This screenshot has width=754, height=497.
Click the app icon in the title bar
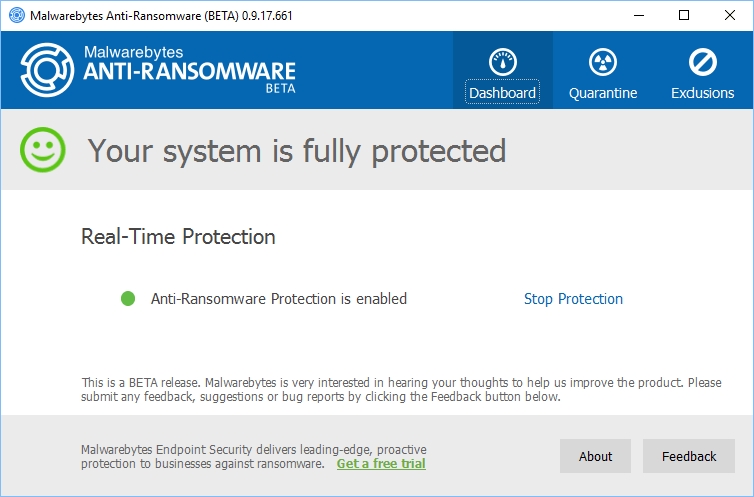click(14, 15)
